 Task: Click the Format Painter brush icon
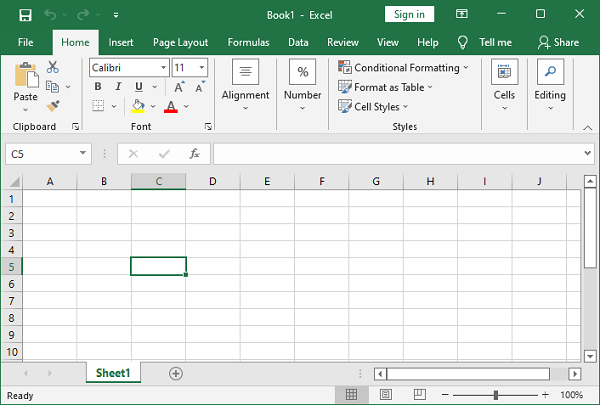pyautogui.click(x=53, y=105)
